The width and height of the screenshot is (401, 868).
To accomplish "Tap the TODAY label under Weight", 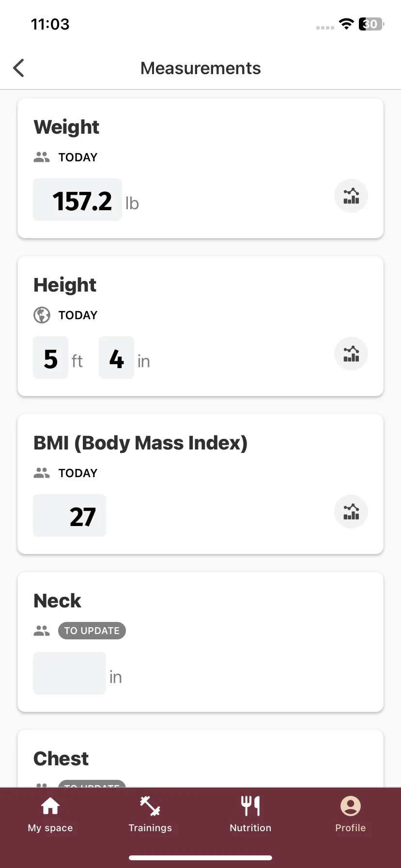I will tap(78, 157).
